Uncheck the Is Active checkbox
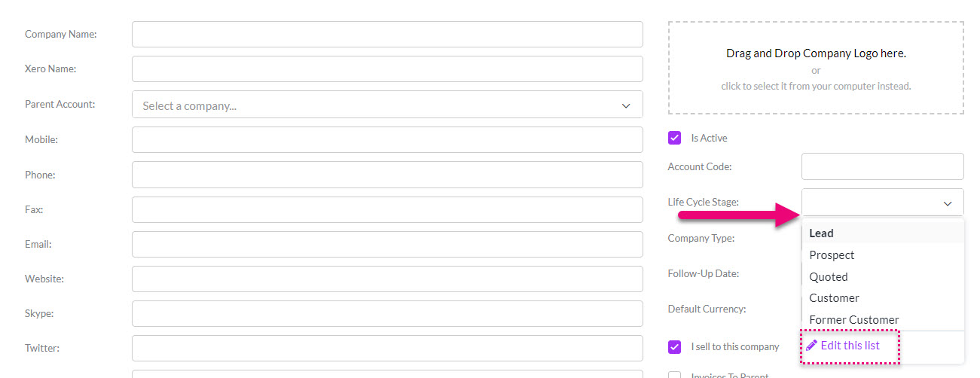 click(674, 138)
